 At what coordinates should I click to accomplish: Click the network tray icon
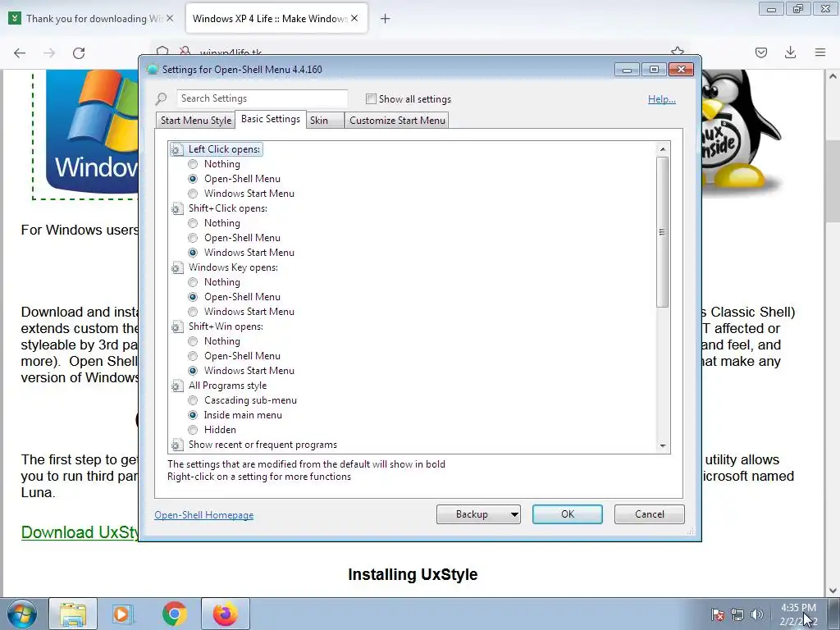click(737, 614)
